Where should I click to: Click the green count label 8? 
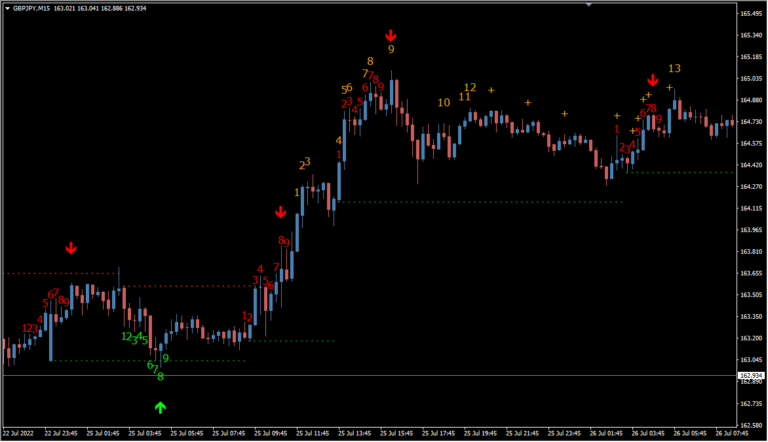coord(160,376)
